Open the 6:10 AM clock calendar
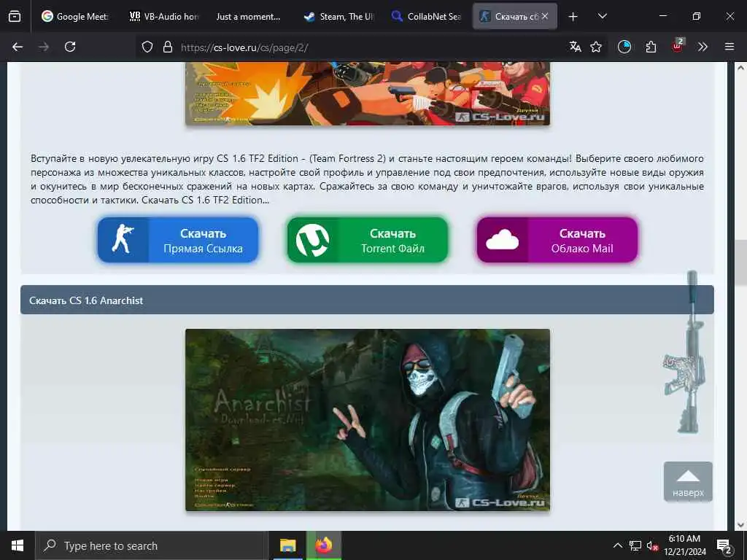 click(684, 545)
